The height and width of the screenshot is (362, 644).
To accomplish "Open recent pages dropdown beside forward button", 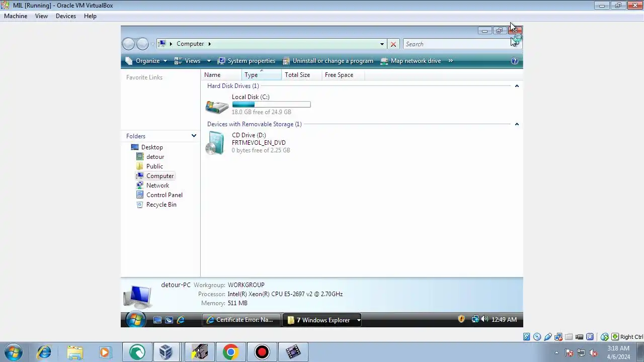I will tap(152, 44).
